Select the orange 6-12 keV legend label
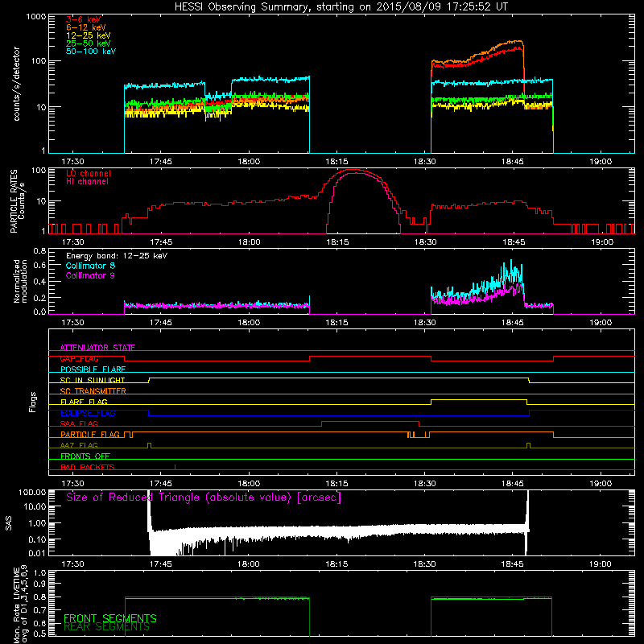Screen dimensions: 644x644 point(86,27)
